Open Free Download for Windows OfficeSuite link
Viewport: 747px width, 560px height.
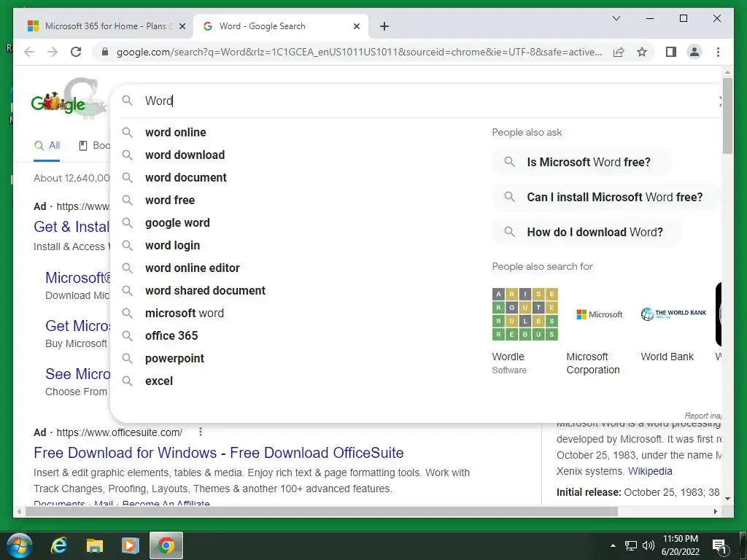click(x=219, y=452)
